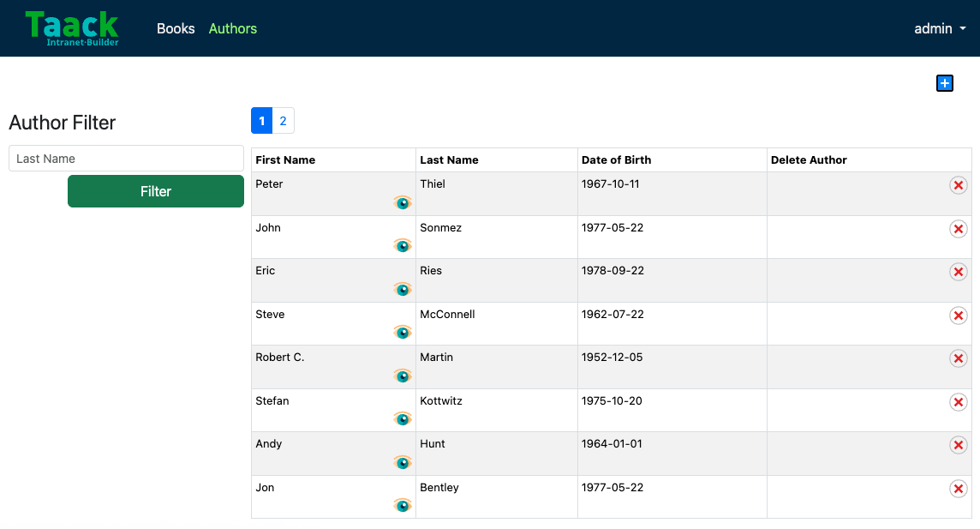Click the 'Author Filter' heading
This screenshot has height=529, width=980.
tap(63, 123)
